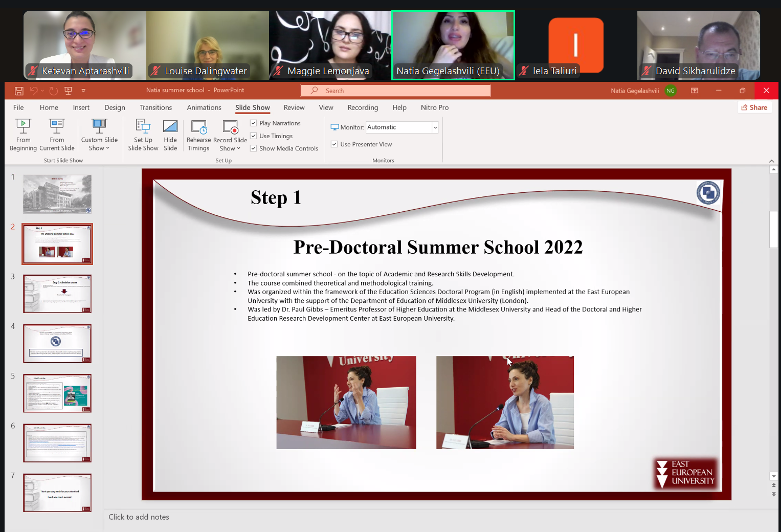Start slideshow From Current Slide

coord(57,135)
